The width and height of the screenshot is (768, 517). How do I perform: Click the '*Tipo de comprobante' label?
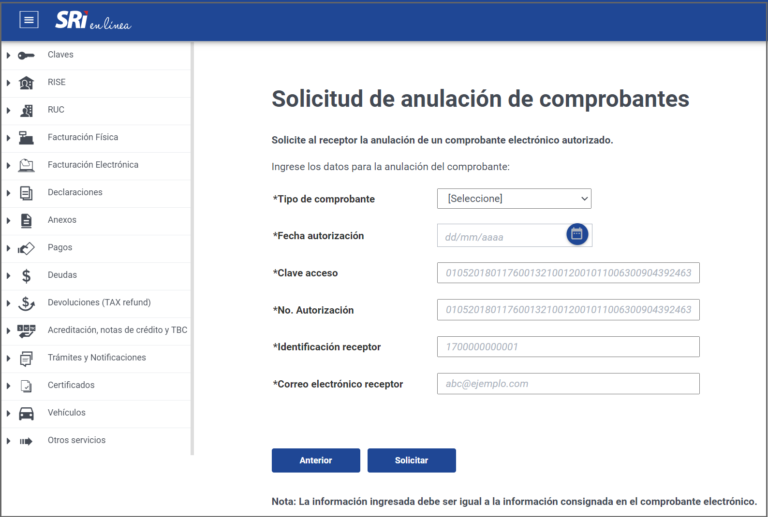pyautogui.click(x=324, y=199)
